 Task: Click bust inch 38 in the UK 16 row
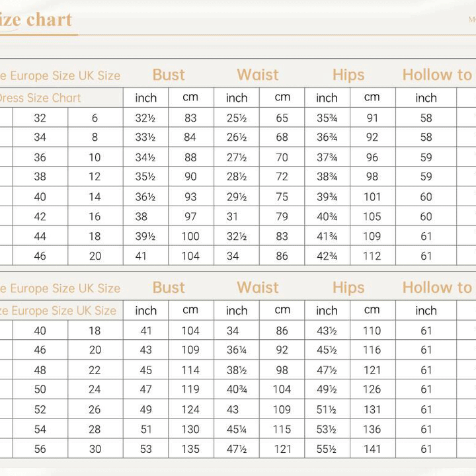point(146,216)
